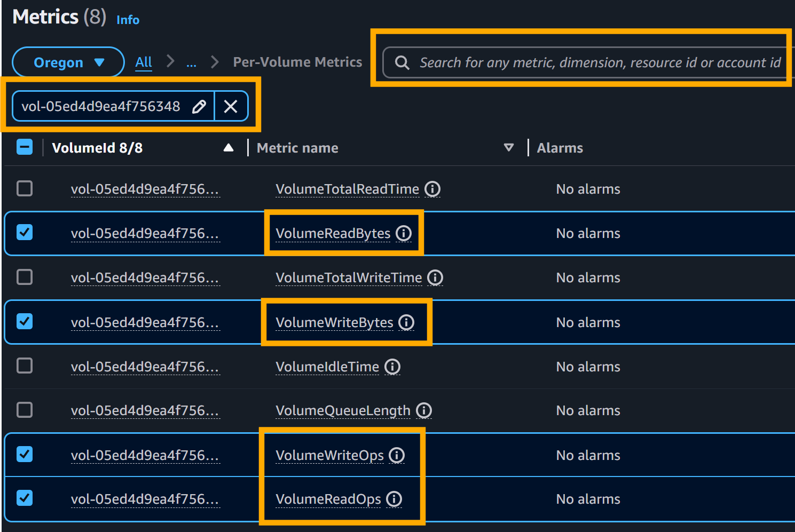Check the VolumeTotalReadTime row checkbox
Screen dimensions: 795x532
[25, 188]
